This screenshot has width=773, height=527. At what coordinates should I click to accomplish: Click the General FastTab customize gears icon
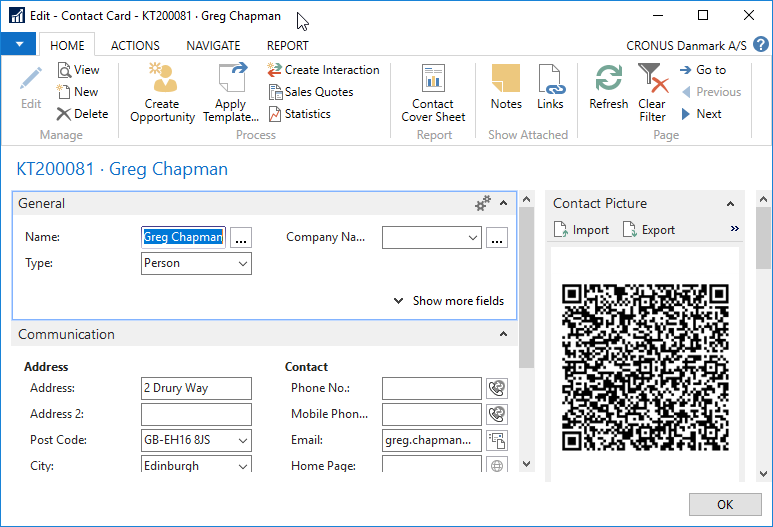pos(483,203)
